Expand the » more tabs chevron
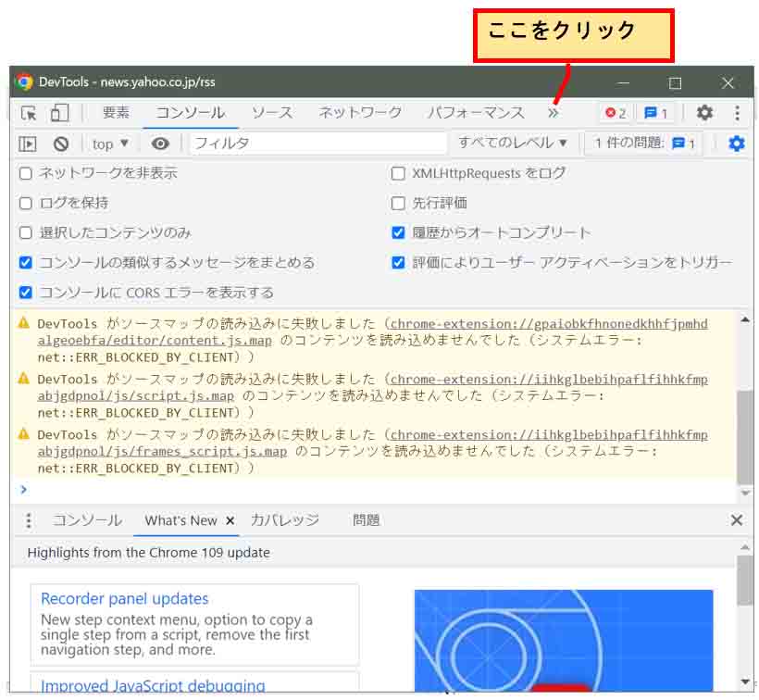This screenshot has height=700, width=759. pos(553,113)
